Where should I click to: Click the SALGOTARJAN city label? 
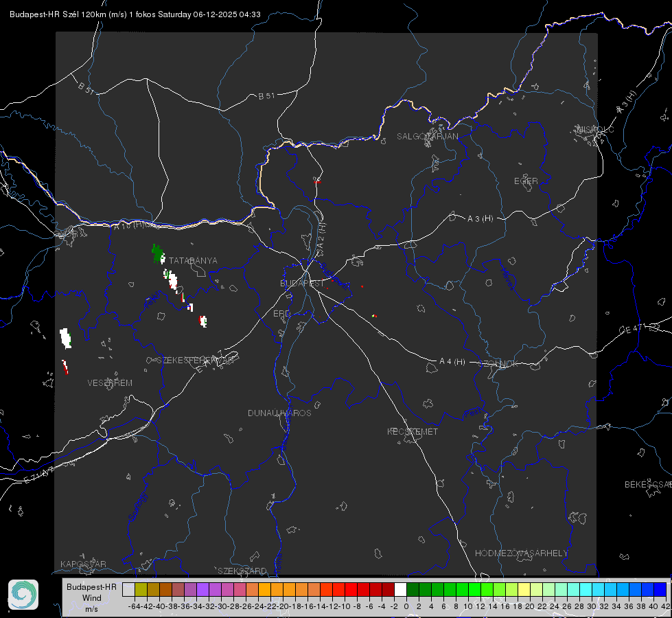(427, 137)
